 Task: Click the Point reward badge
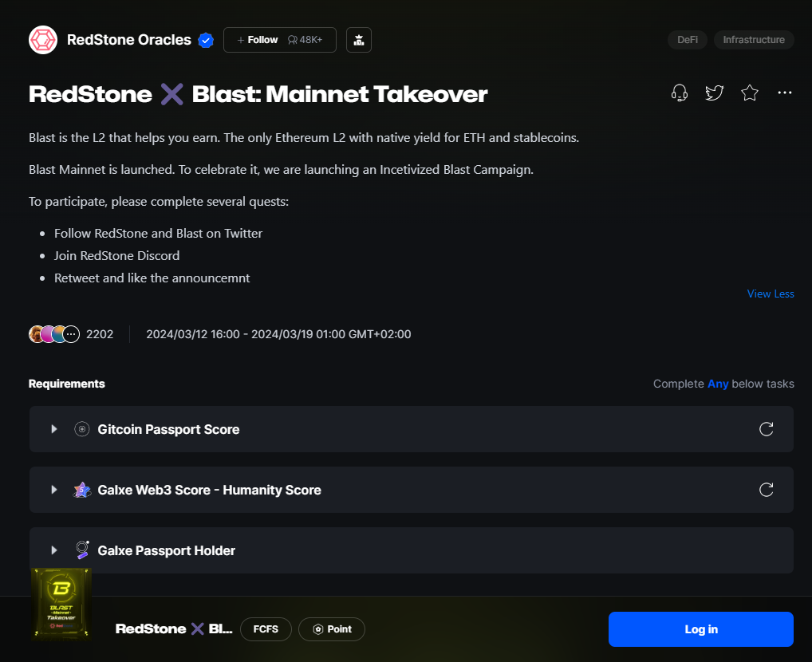click(332, 629)
